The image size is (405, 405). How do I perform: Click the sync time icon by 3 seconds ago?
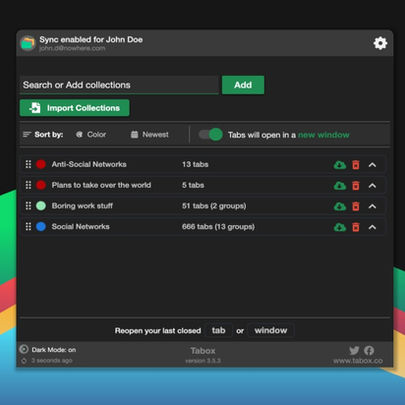(24, 361)
